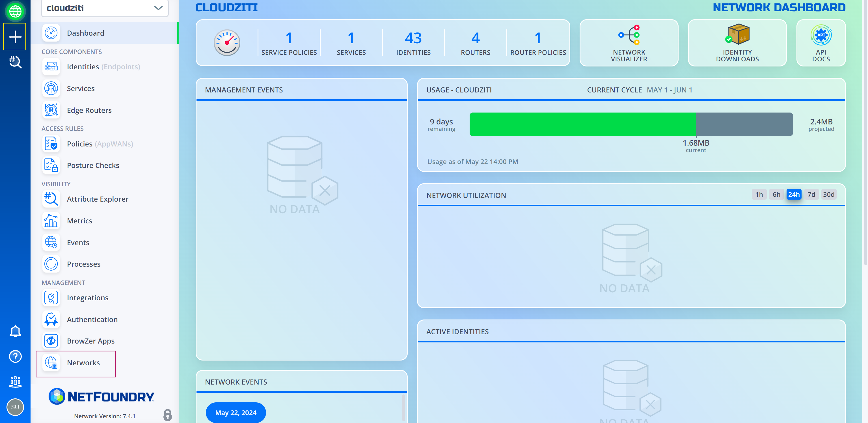
Task: Select the 6h utilization range
Action: [776, 195]
